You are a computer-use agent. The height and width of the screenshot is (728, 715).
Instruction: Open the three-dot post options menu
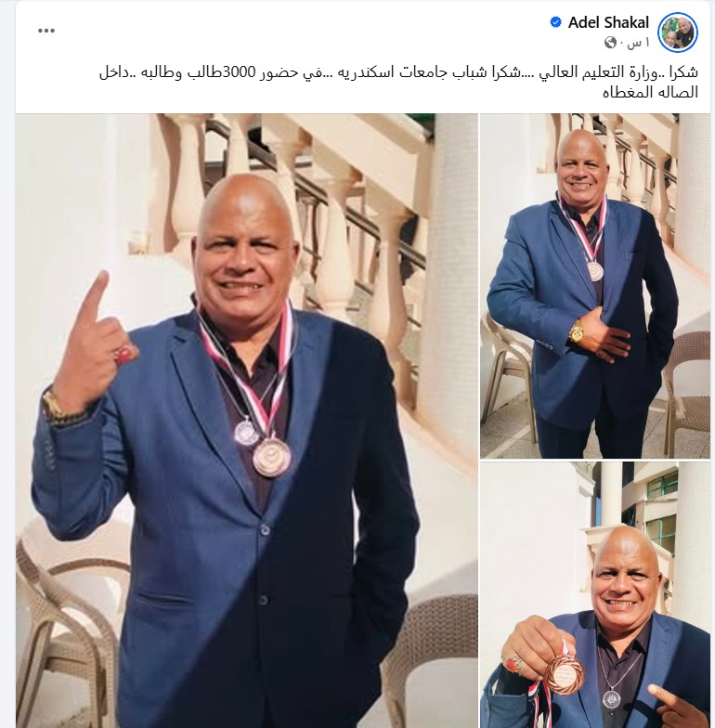46,31
